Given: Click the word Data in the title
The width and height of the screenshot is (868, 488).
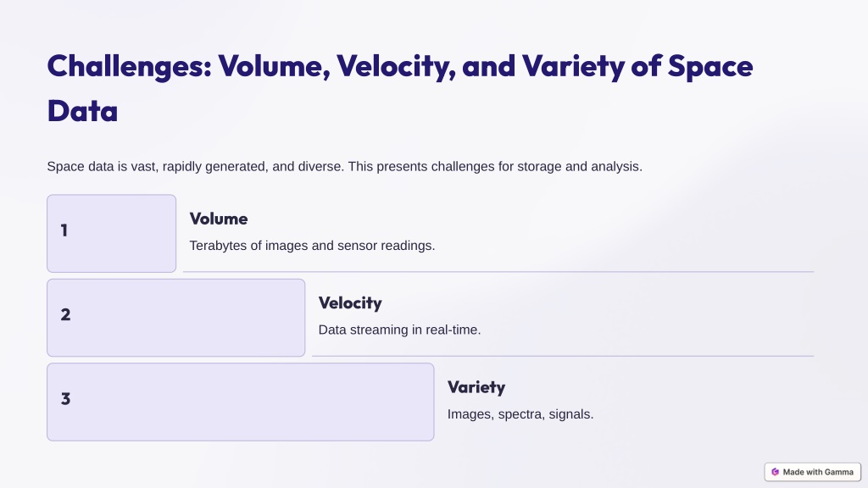Looking at the screenshot, I should [82, 111].
